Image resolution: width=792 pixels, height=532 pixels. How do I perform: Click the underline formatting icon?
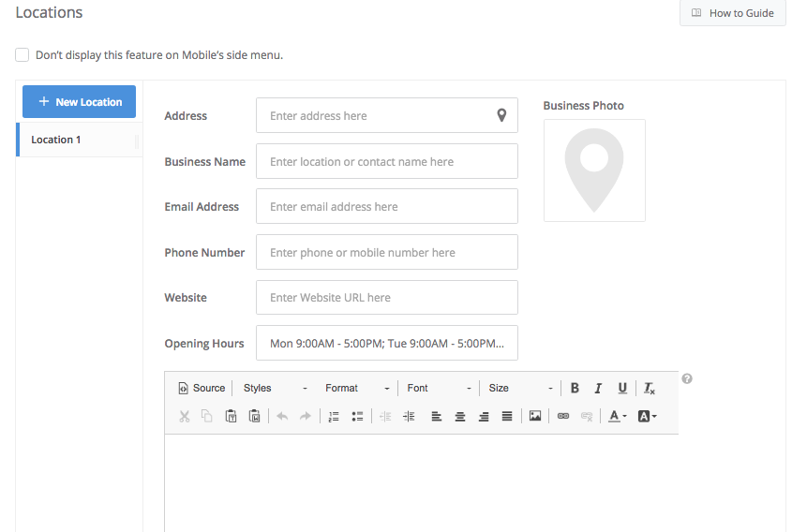pos(622,389)
